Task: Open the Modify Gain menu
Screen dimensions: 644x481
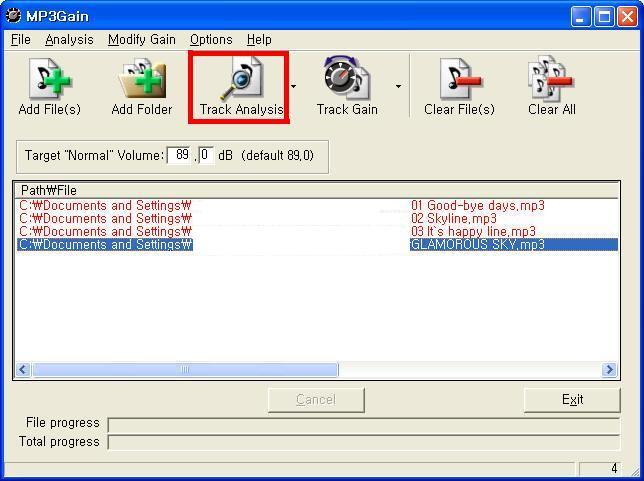Action: point(142,39)
